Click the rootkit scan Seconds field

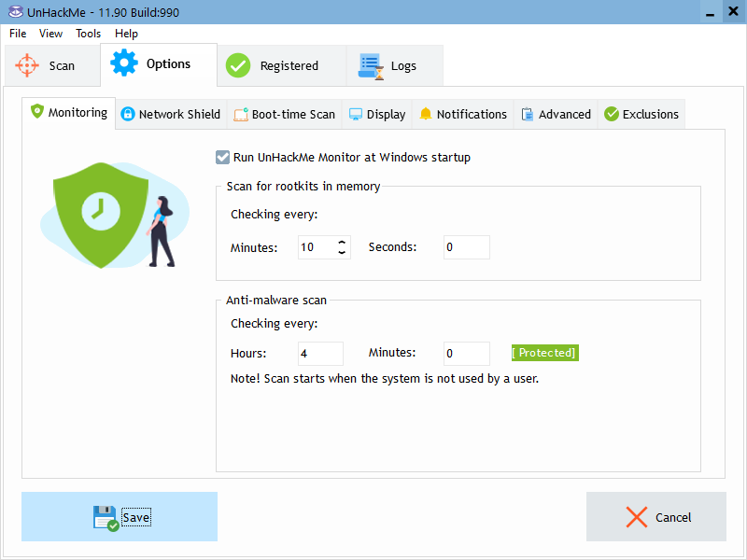click(x=466, y=247)
